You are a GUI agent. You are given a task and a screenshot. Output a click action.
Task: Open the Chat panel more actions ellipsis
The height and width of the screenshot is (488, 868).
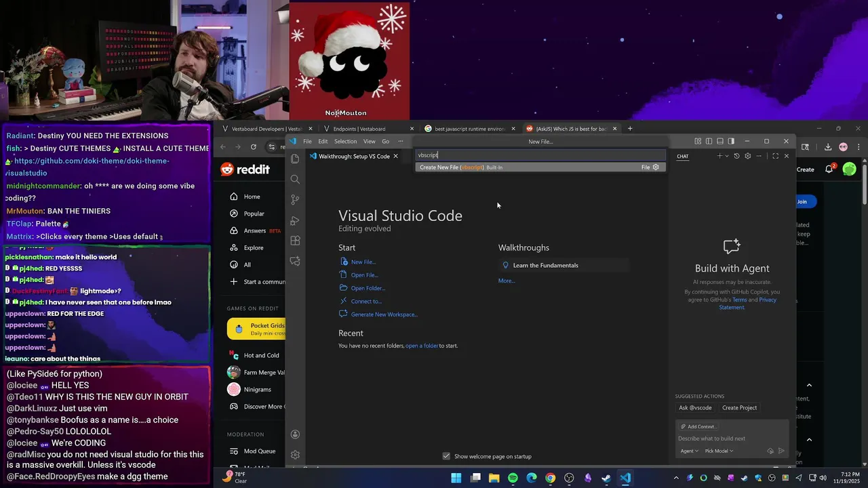(759, 156)
